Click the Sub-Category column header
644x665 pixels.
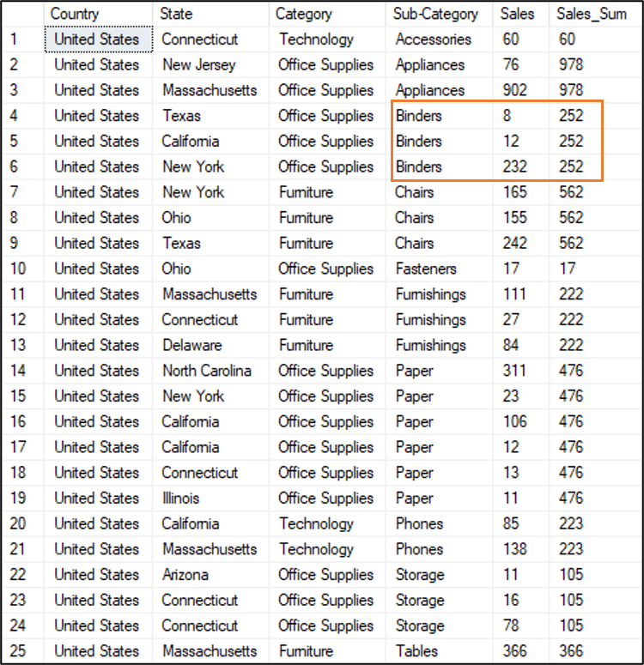435,14
